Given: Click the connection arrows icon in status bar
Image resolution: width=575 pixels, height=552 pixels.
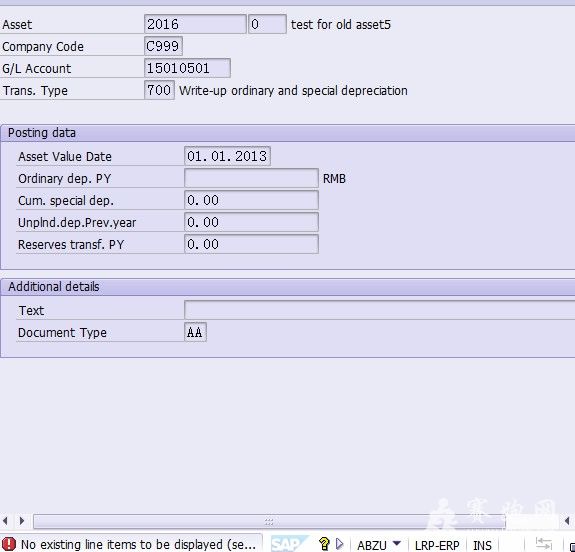Looking at the screenshot, I should 544,544.
